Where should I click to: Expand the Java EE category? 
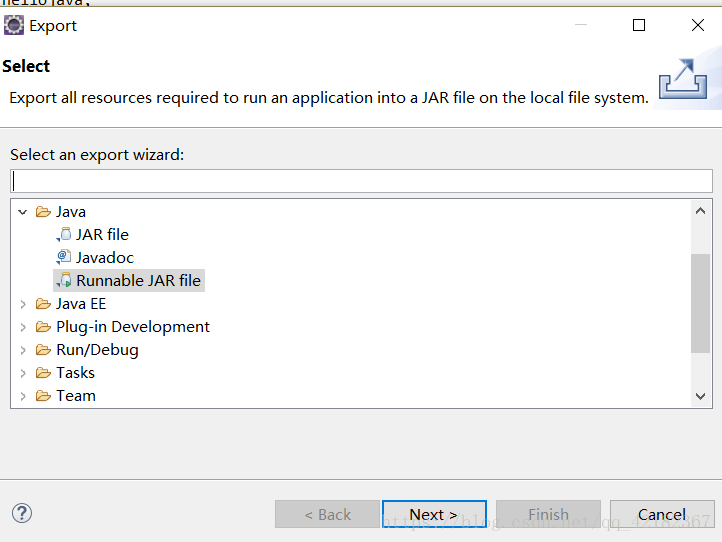pos(23,304)
